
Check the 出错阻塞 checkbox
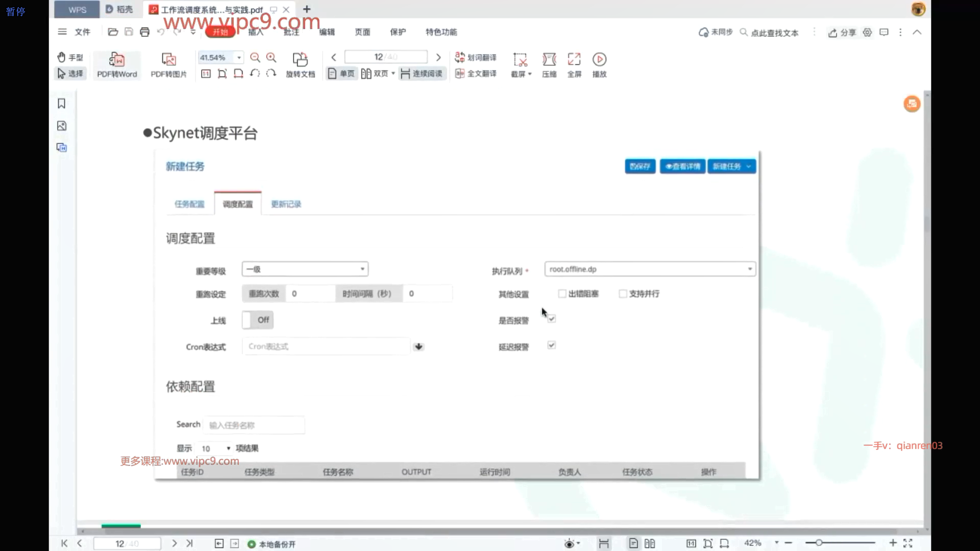click(562, 294)
